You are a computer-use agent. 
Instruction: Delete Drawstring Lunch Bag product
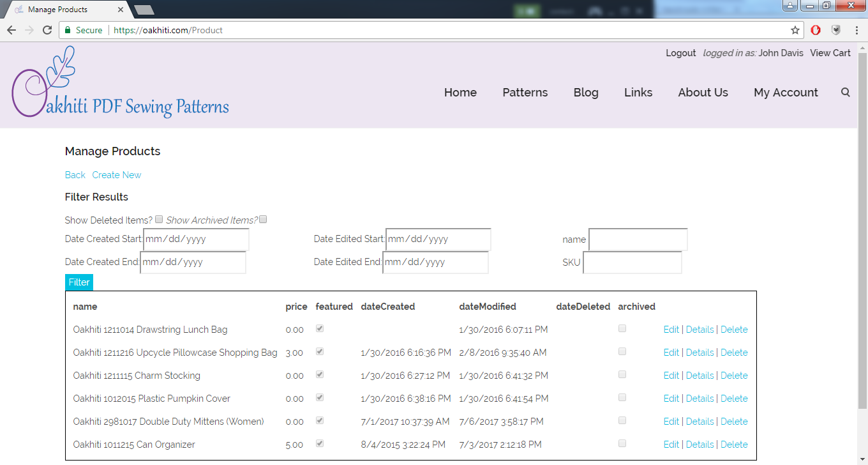pyautogui.click(x=734, y=330)
